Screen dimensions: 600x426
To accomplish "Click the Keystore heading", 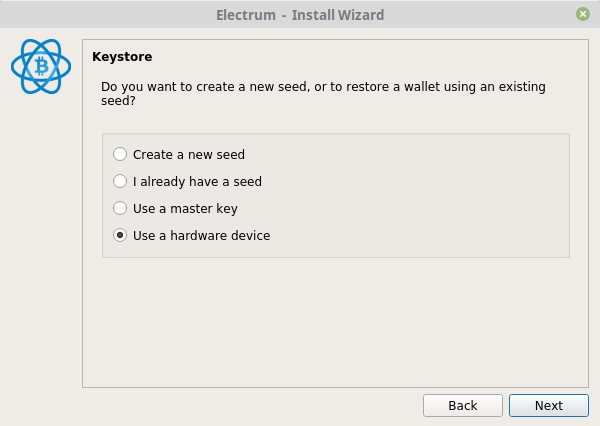I will click(x=122, y=57).
